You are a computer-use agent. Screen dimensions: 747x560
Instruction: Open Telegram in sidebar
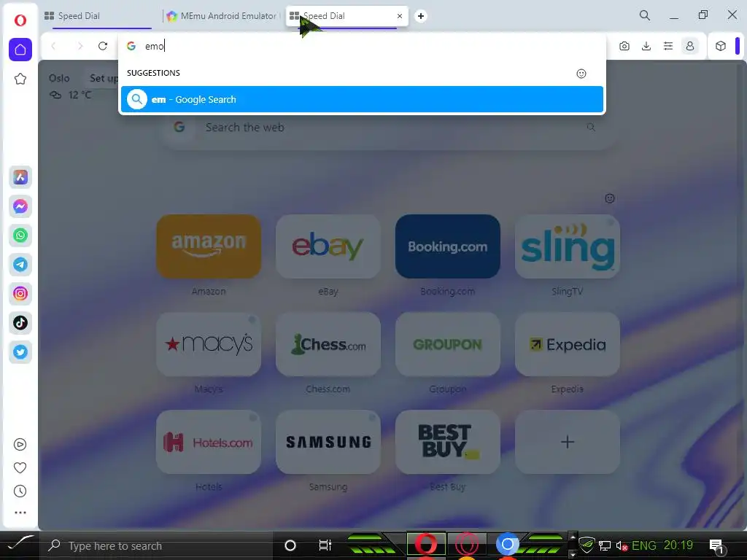click(20, 264)
